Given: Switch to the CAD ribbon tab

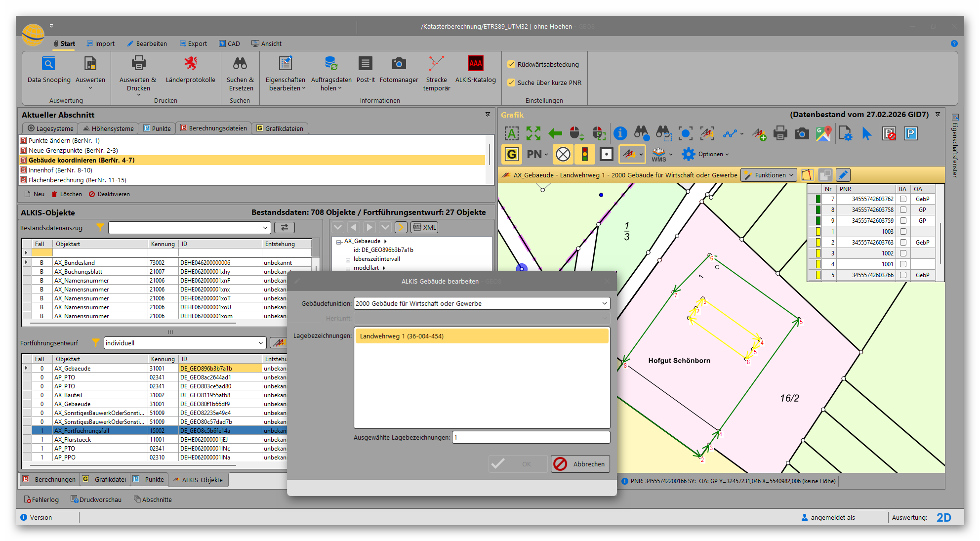Looking at the screenshot, I should tap(229, 43).
